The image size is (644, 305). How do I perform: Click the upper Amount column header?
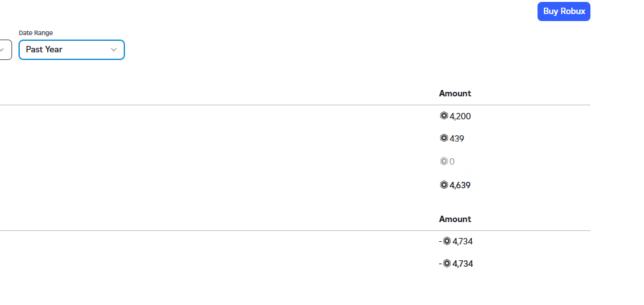click(455, 93)
